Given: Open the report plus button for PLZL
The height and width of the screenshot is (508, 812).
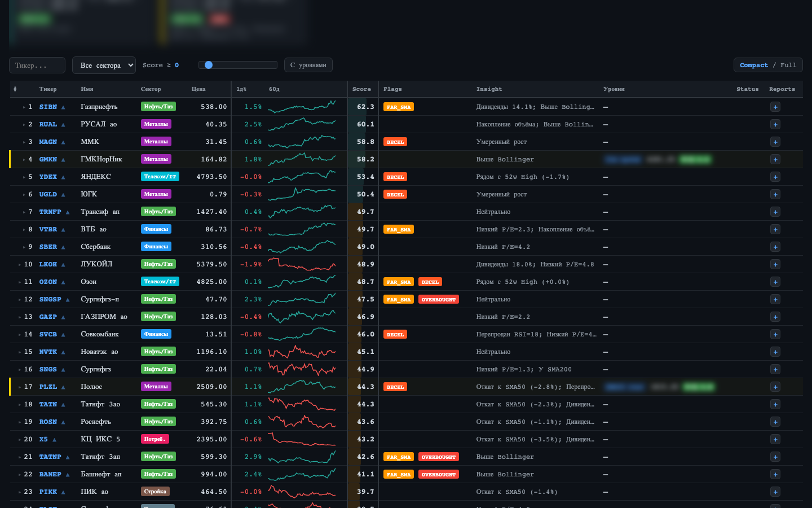Looking at the screenshot, I should pos(775,387).
